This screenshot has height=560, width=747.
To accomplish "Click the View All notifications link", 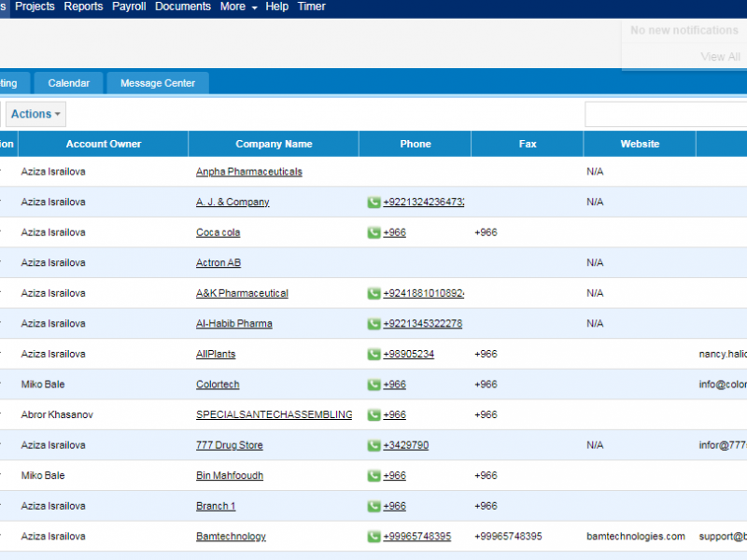I will click(x=720, y=57).
